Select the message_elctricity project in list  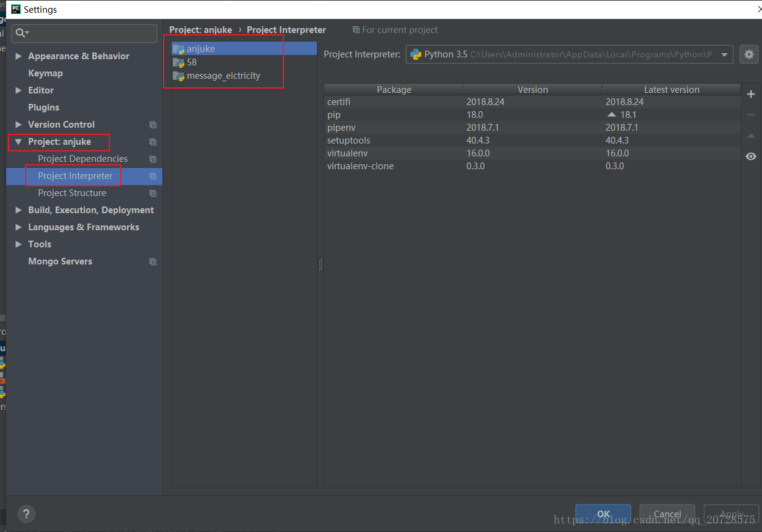point(244,76)
